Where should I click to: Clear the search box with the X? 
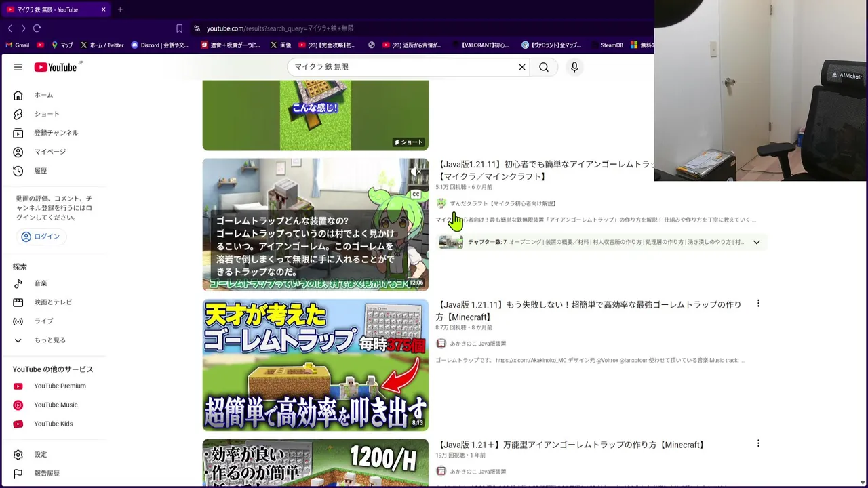tap(522, 67)
